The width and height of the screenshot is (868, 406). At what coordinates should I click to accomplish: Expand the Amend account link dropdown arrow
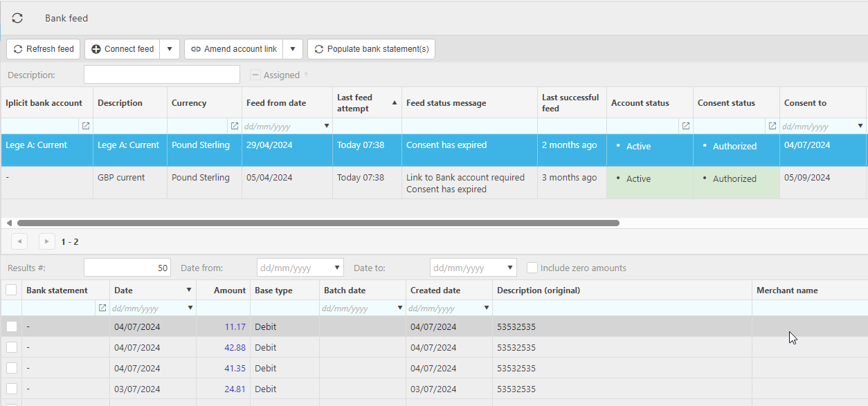[293, 49]
